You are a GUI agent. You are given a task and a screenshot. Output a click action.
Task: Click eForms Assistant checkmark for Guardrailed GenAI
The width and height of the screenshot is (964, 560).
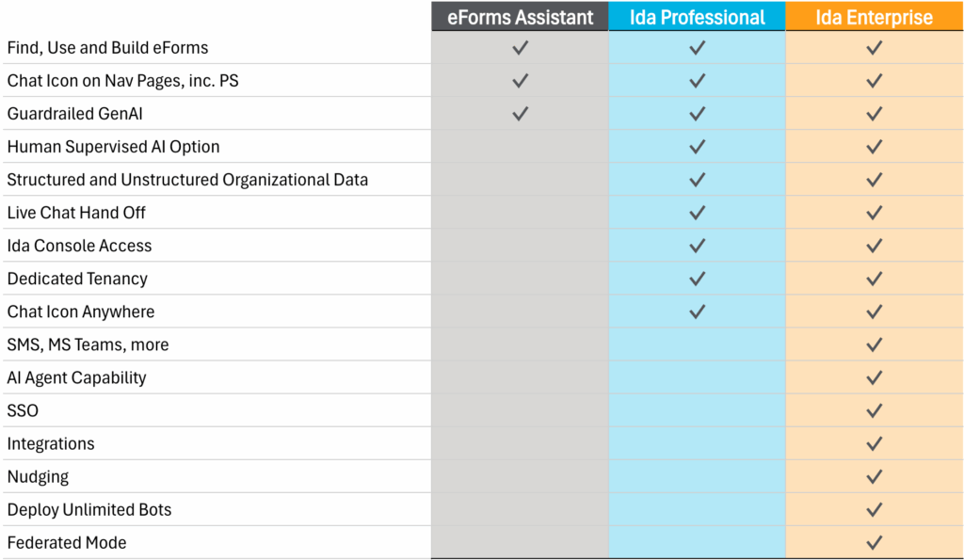click(520, 113)
